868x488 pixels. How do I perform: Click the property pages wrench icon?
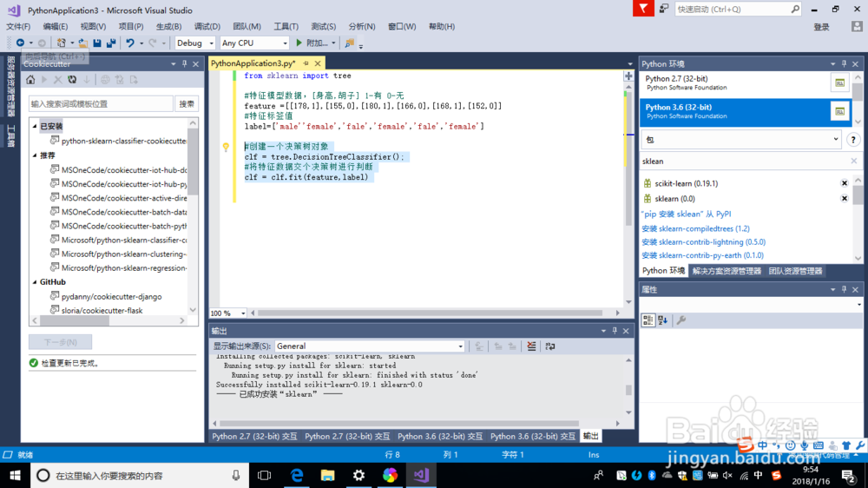[681, 320]
